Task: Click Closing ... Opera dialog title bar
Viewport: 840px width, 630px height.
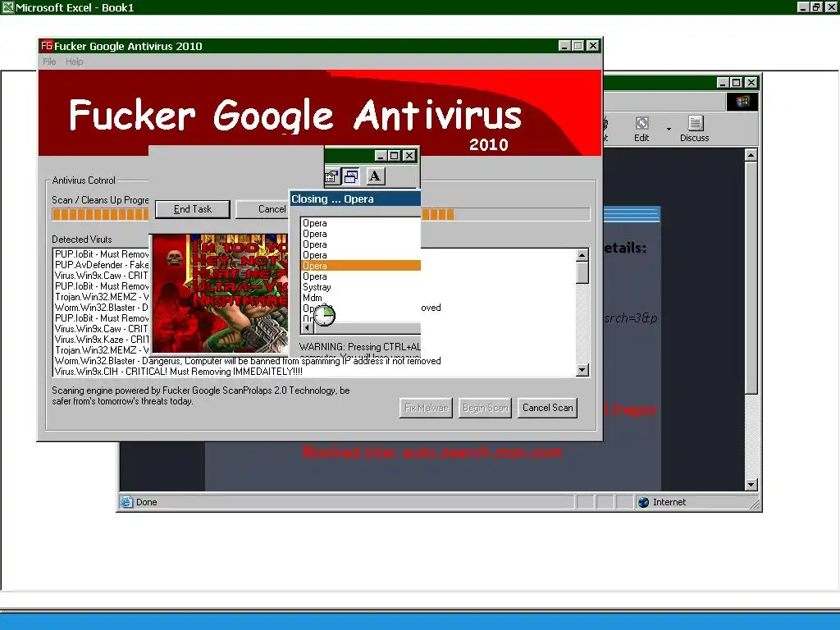Action: pos(356,199)
